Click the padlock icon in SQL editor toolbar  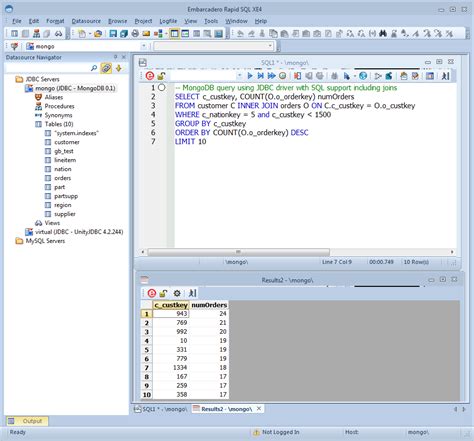pos(161,76)
